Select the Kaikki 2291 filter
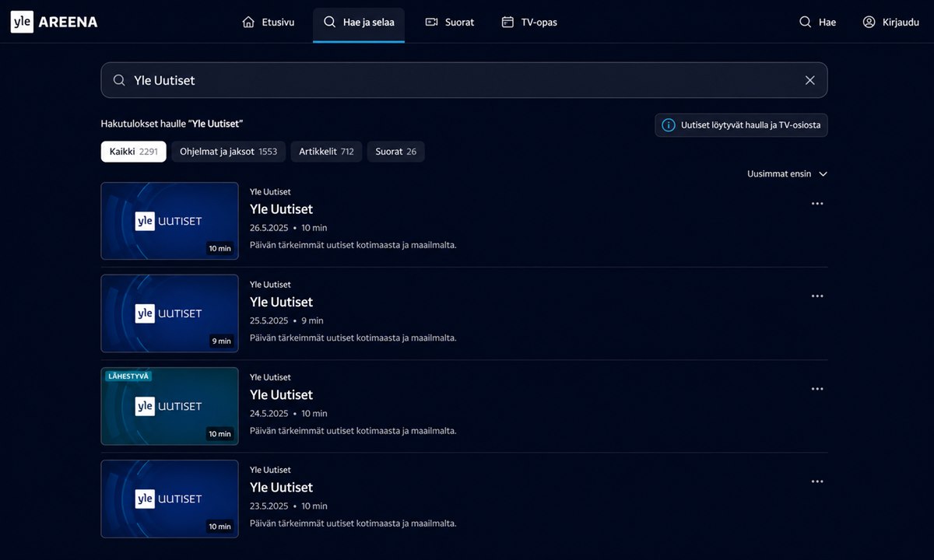Image resolution: width=934 pixels, height=560 pixels. (x=133, y=152)
